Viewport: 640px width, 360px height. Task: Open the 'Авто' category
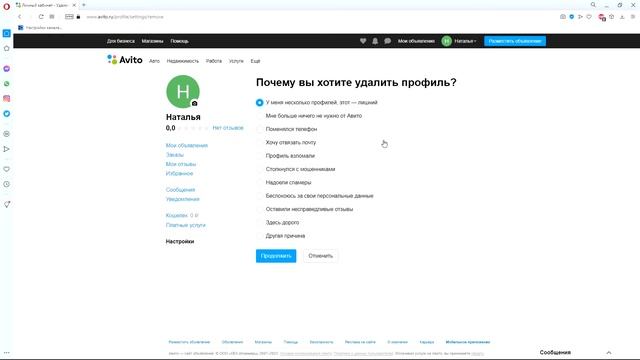coord(154,61)
